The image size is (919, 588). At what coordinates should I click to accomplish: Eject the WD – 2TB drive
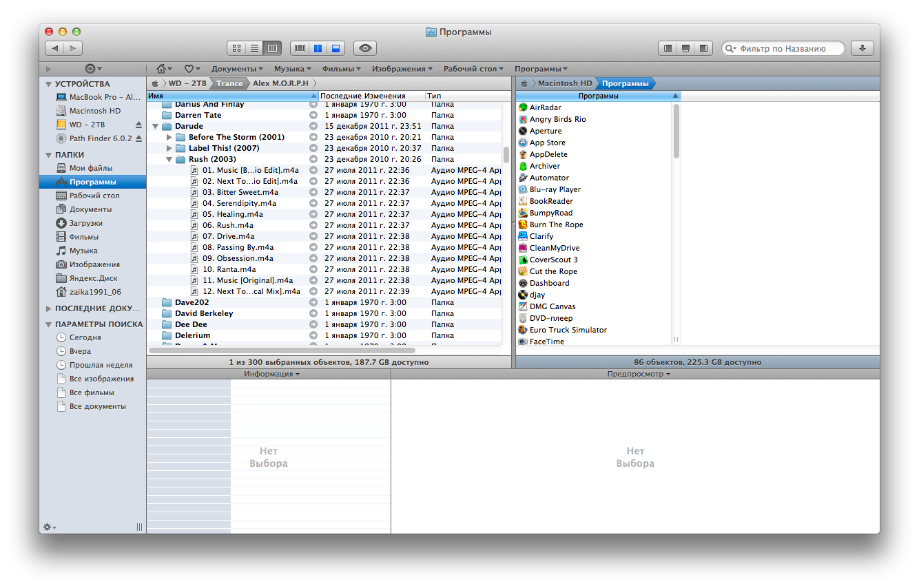[138, 125]
